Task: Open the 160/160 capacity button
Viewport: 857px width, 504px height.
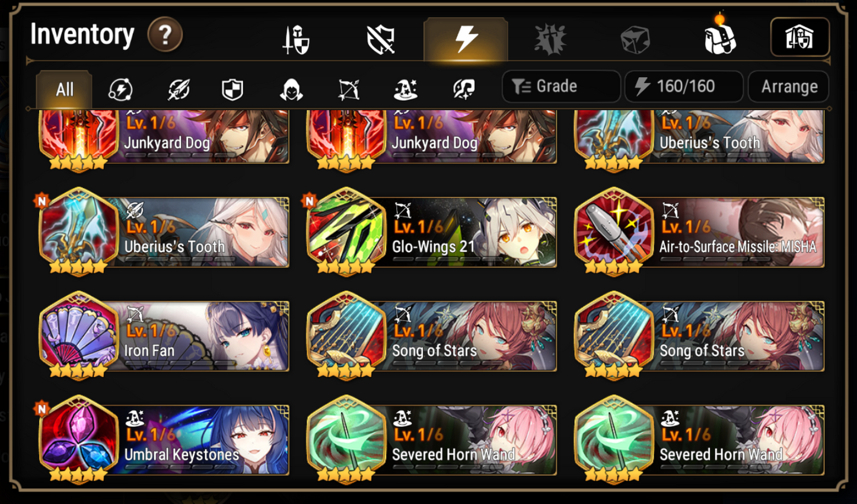Action: tap(684, 87)
